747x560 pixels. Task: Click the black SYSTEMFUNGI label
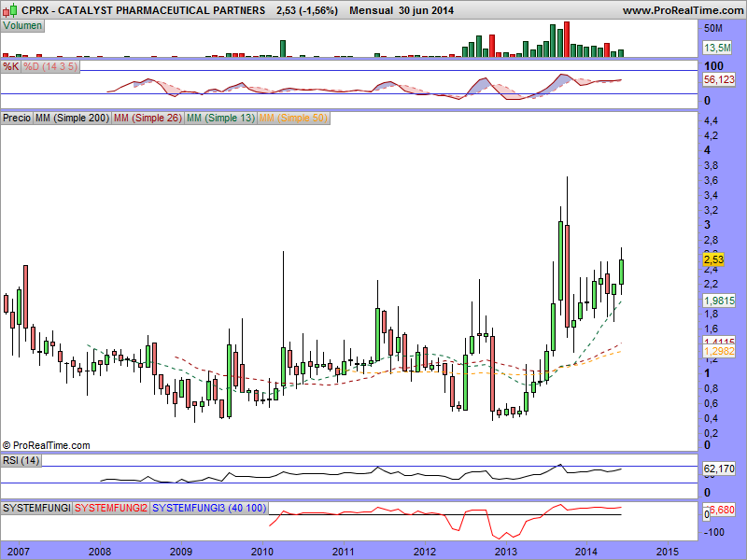36,508
